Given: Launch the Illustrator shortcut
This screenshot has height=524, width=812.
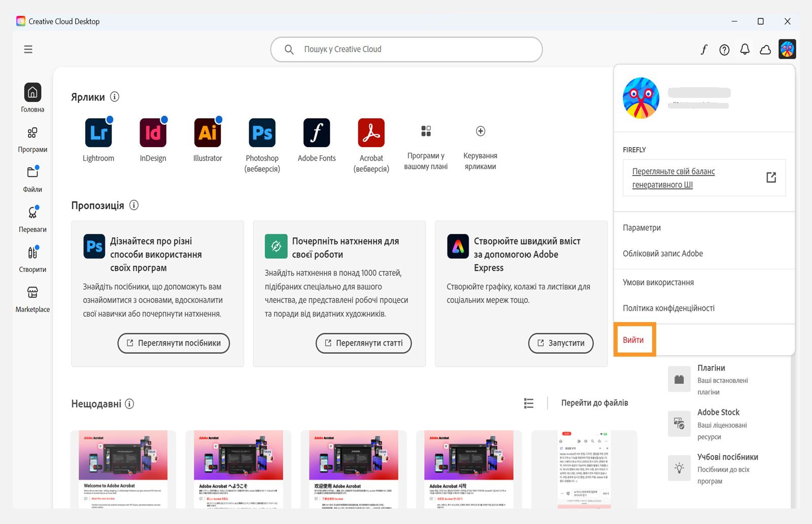Looking at the screenshot, I should tap(208, 133).
